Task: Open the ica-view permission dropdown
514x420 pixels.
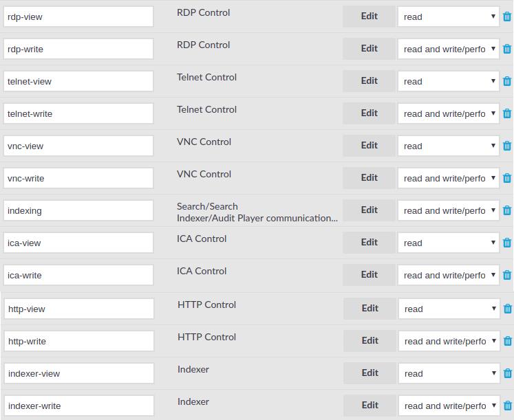Action: click(448, 243)
